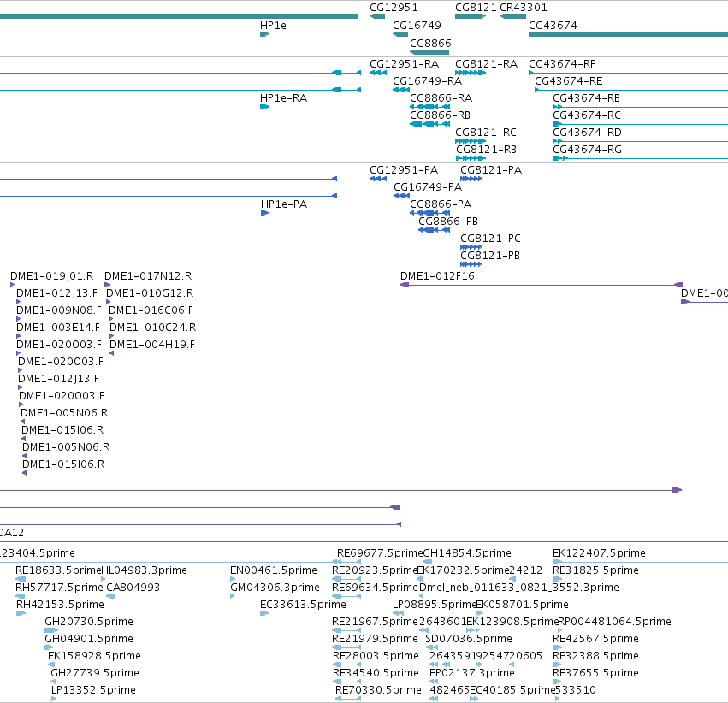The height and width of the screenshot is (703, 728).
Task: Select the CG12951 gene label
Action: tap(394, 8)
